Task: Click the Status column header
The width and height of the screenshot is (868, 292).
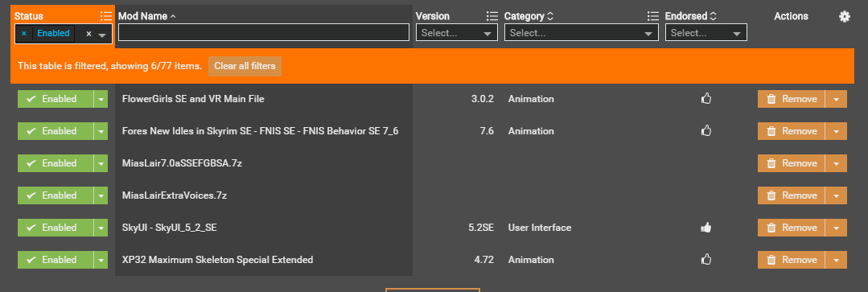Action: tap(29, 16)
